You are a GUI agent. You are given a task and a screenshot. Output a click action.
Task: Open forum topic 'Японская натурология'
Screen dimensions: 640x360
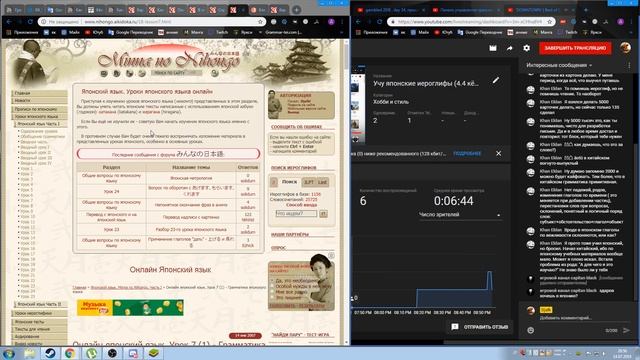tap(191, 178)
